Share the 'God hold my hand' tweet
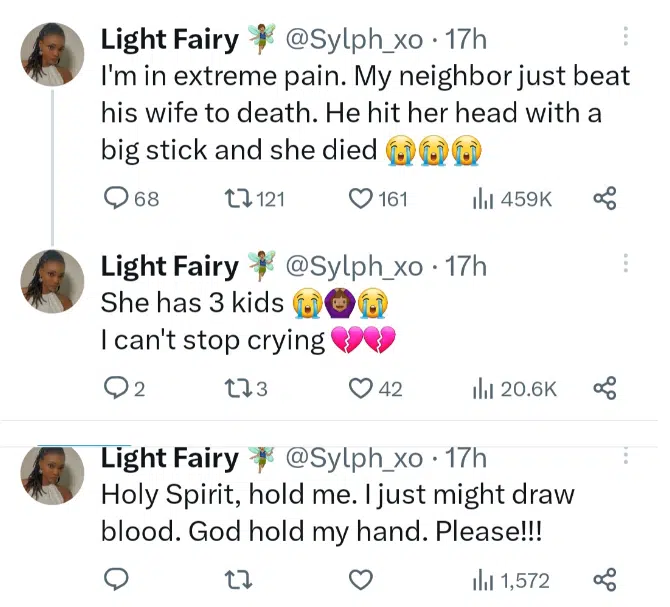 [604, 580]
